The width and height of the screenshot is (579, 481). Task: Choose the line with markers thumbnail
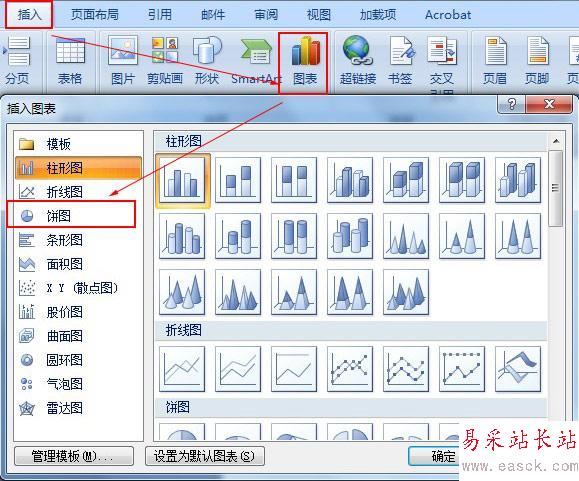(350, 369)
